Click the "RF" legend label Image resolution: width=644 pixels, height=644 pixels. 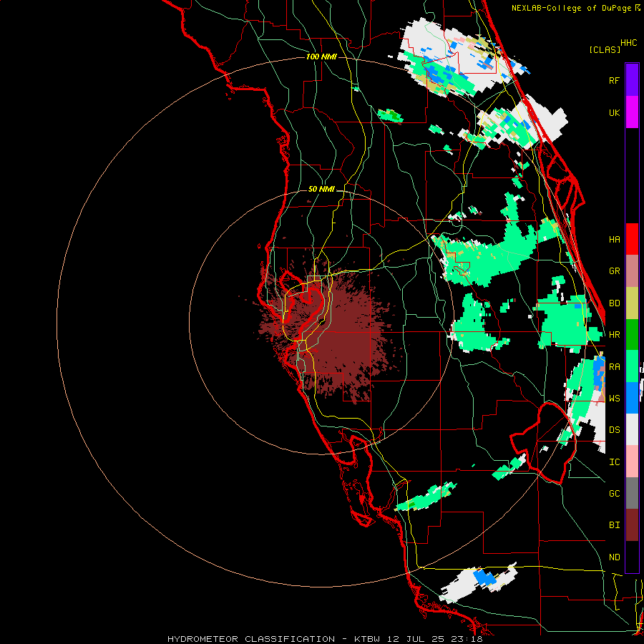pyautogui.click(x=614, y=80)
